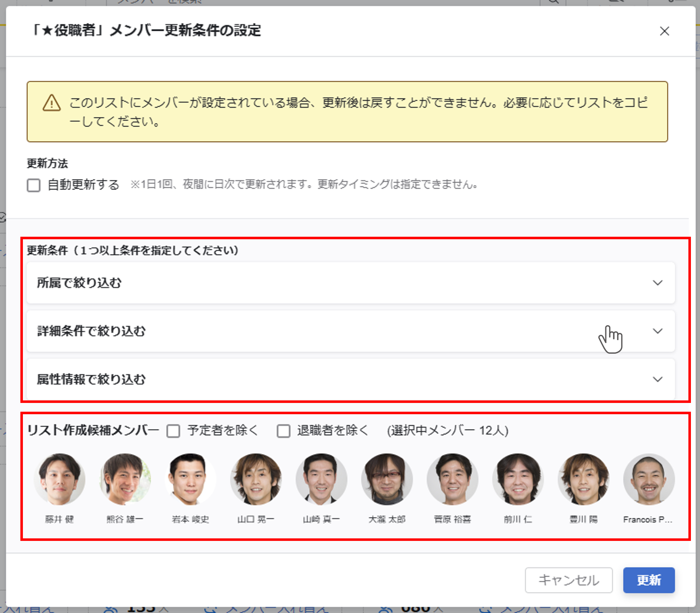This screenshot has width=700, height=613.
Task: Click the blue 更新 button
Action: (x=648, y=580)
